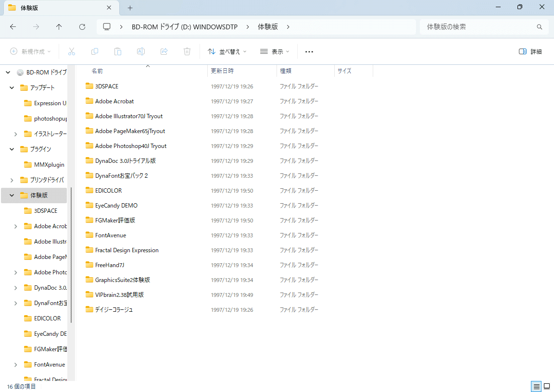Switch to large icons view in status bar

click(547, 386)
